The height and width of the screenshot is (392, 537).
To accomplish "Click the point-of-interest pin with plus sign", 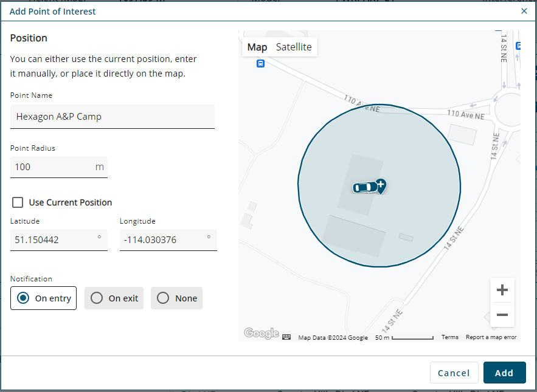I will click(x=381, y=186).
